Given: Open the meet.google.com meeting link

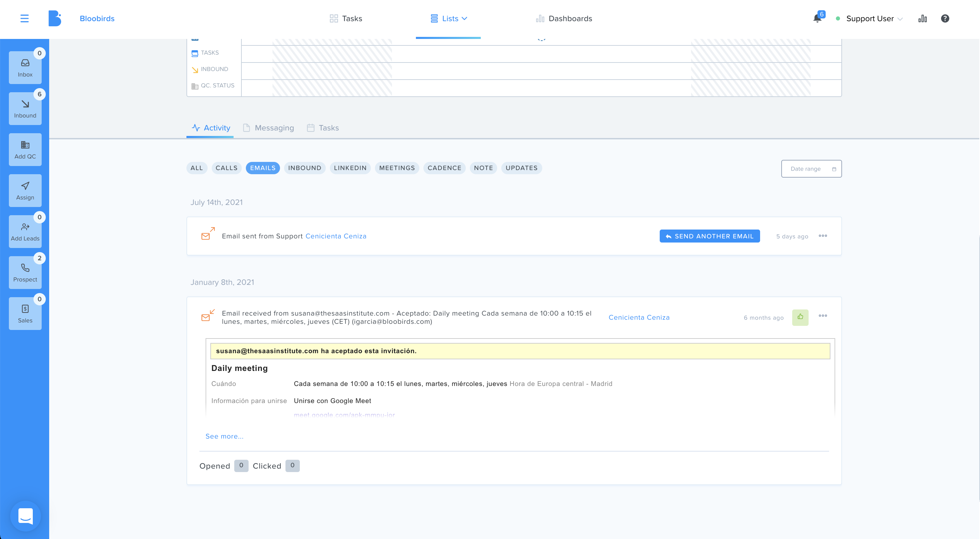Looking at the screenshot, I should [x=344, y=415].
